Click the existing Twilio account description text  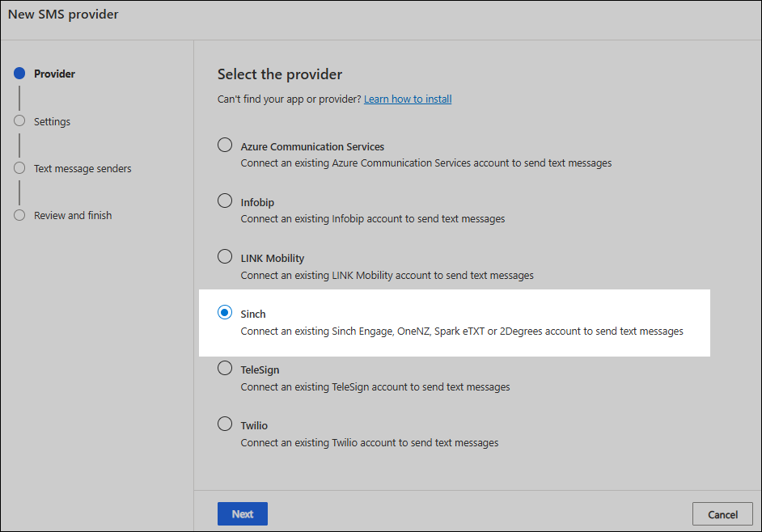tap(370, 443)
